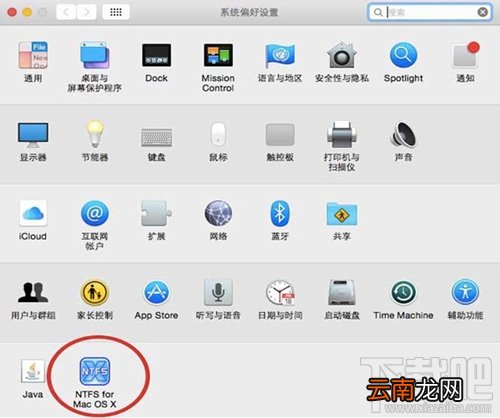Open the Java preference pane

coord(33,371)
